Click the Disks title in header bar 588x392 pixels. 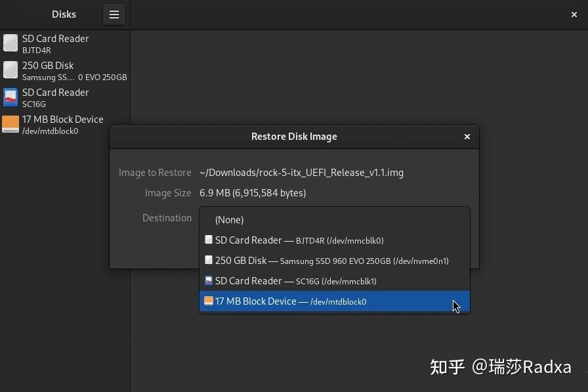pos(64,14)
